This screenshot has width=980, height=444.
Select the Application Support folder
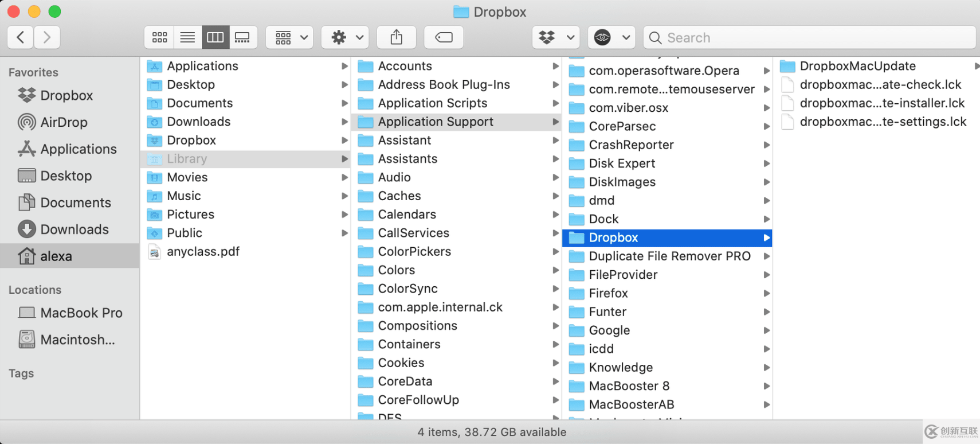457,122
